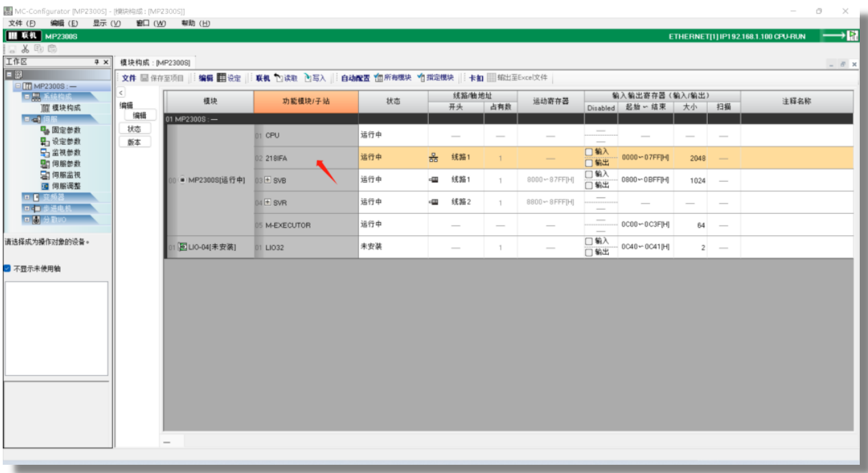Click the line icon in SVB row
The image size is (868, 473).
[433, 180]
